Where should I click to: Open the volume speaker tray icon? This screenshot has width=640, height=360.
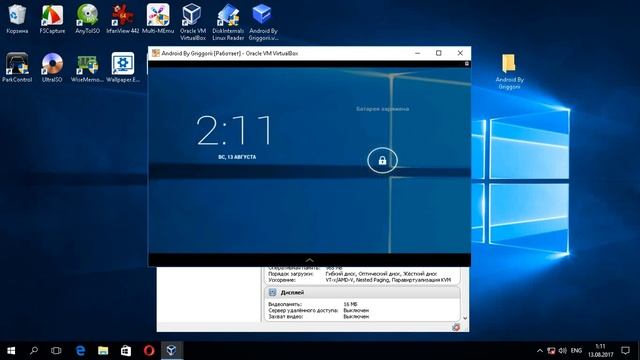pos(562,351)
